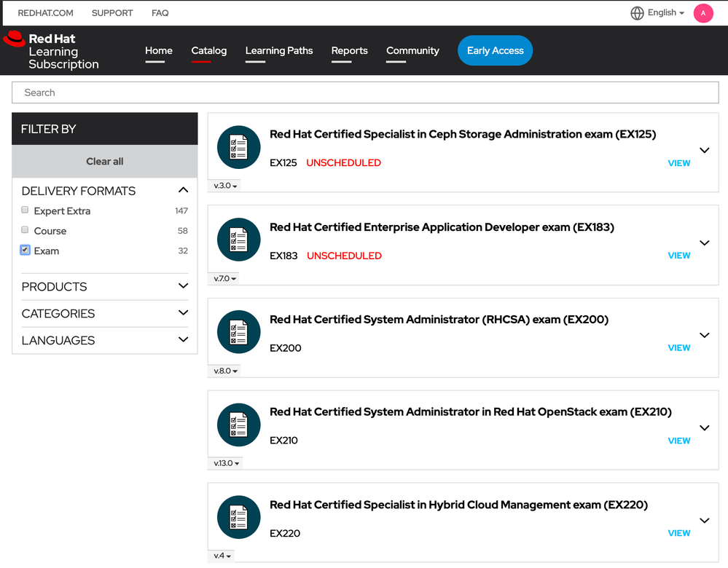This screenshot has width=728, height=568.
Task: Click the Red Hat Learning Subscription logo
Action: click(x=51, y=50)
